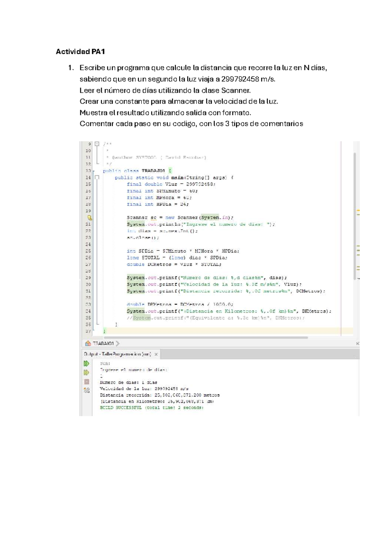Click the editor's vertical scrollbar thumb
This screenshot has width=392, height=554.
355,216
